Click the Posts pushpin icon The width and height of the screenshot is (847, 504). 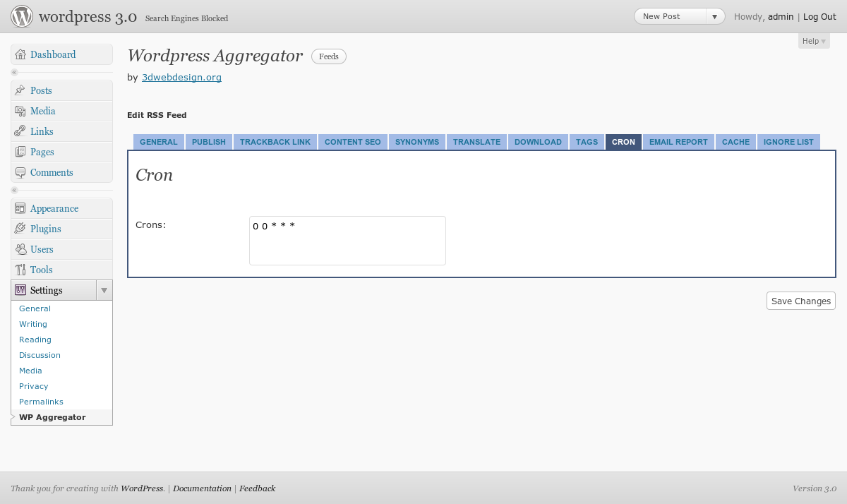[x=20, y=90]
